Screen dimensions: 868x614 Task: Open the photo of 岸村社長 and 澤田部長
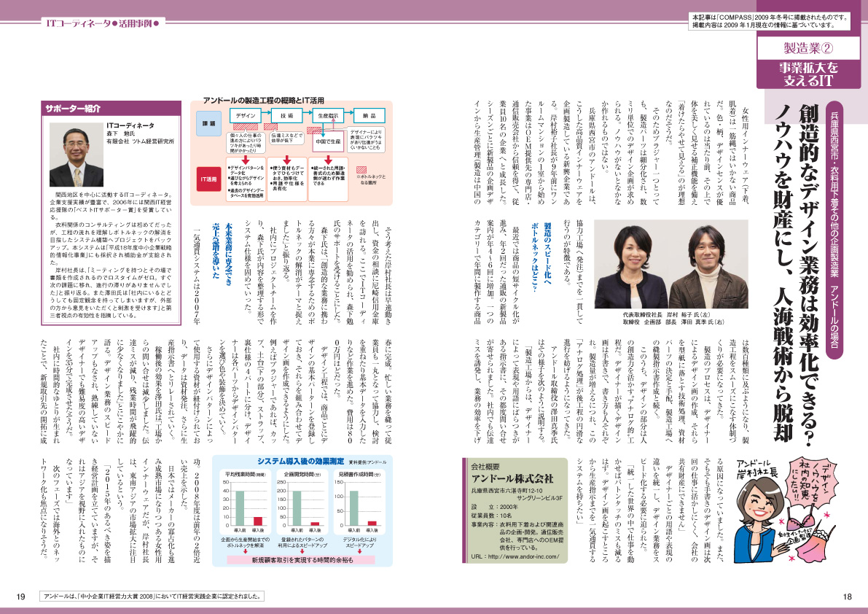(x=671, y=264)
